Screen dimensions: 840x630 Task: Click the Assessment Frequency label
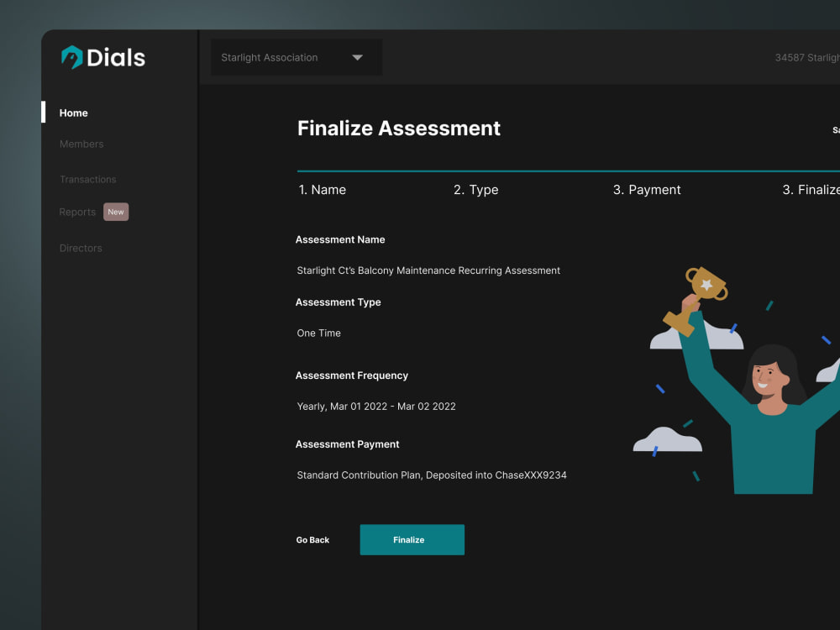pyautogui.click(x=351, y=375)
